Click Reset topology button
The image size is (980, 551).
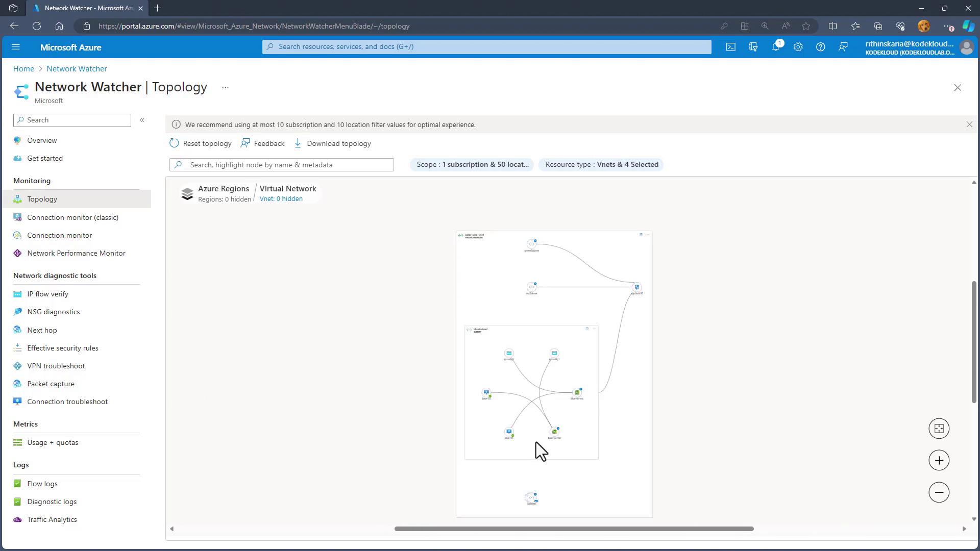click(201, 143)
